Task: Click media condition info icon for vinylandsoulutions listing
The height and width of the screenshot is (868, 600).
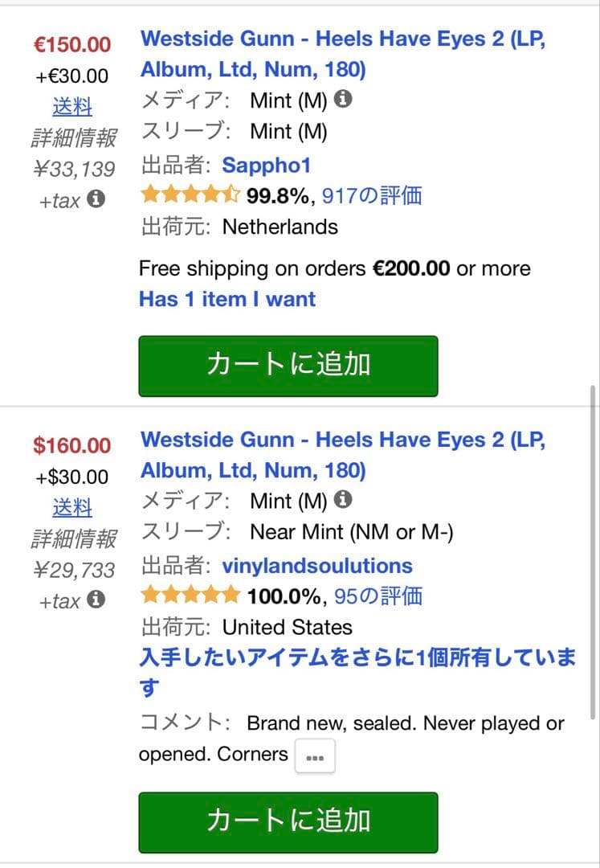Action: click(x=343, y=500)
